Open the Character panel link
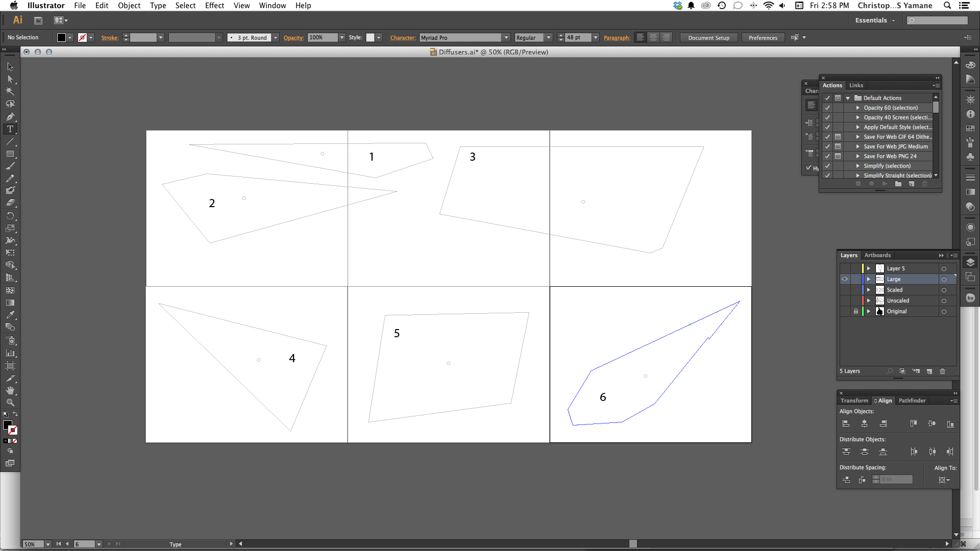Screen dimensions: 980x551 pyautogui.click(x=403, y=38)
